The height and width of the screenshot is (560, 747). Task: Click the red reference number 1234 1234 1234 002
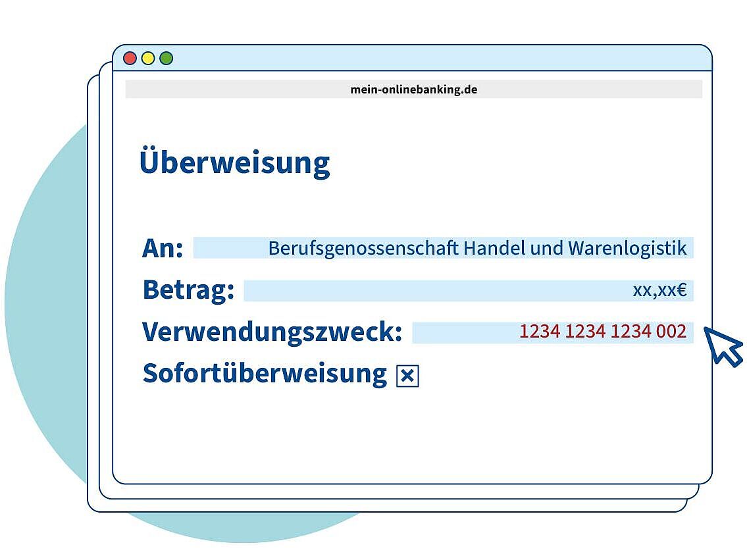[602, 332]
